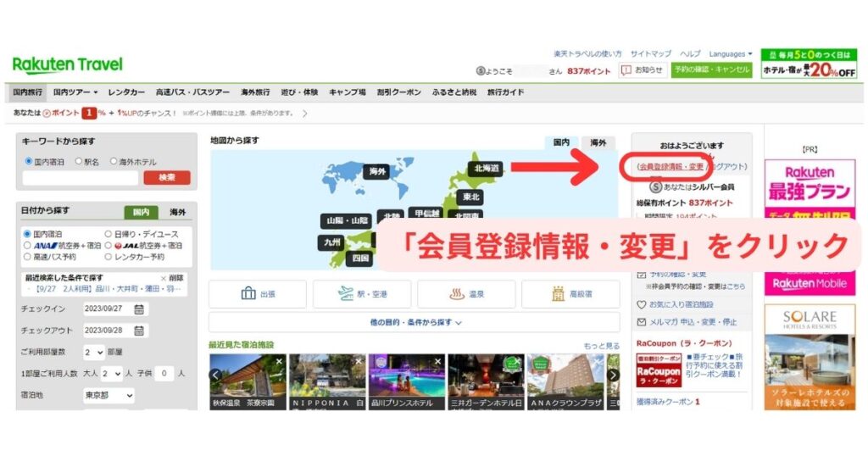Open the 温泉 hot spring category

click(x=466, y=294)
